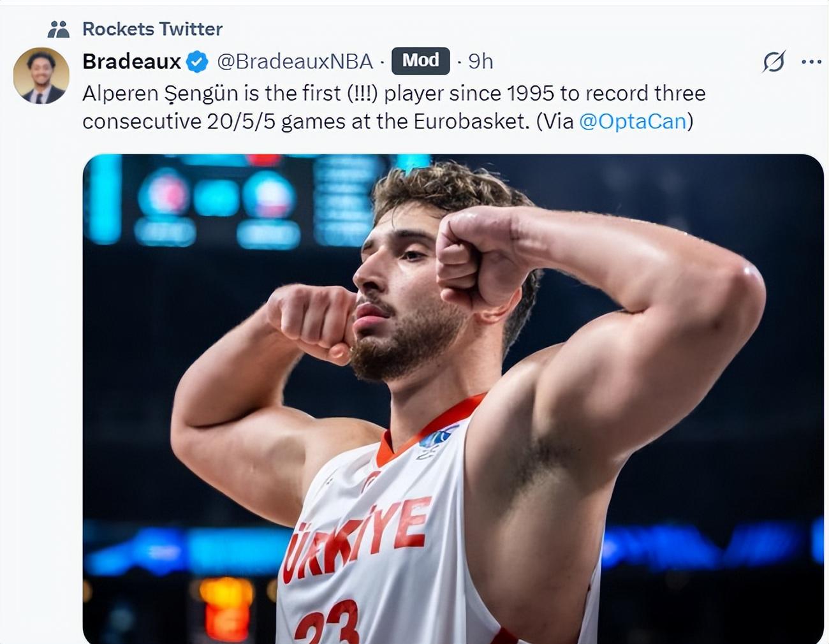Follow the @OptaCan mention link
The width and height of the screenshot is (829, 644).
(633, 121)
